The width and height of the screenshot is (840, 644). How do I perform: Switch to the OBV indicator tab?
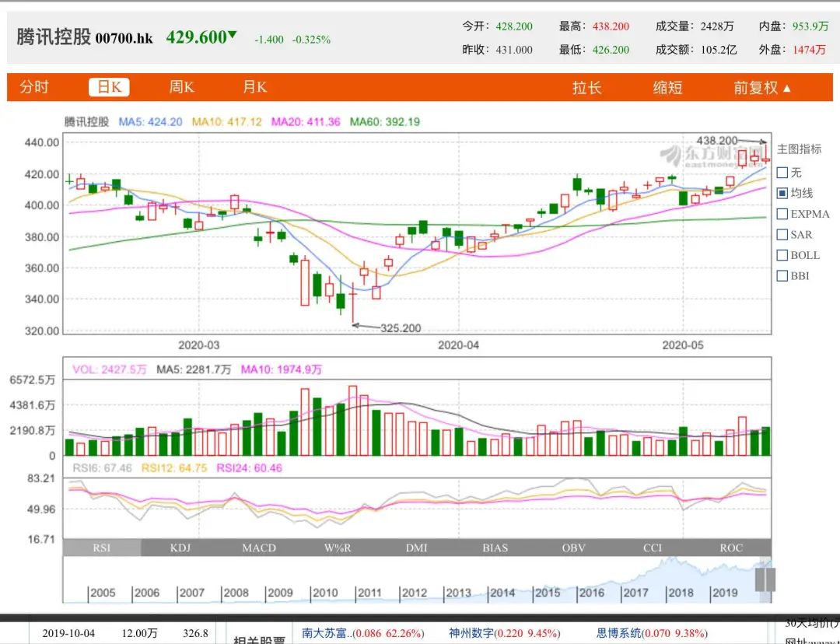(x=574, y=548)
